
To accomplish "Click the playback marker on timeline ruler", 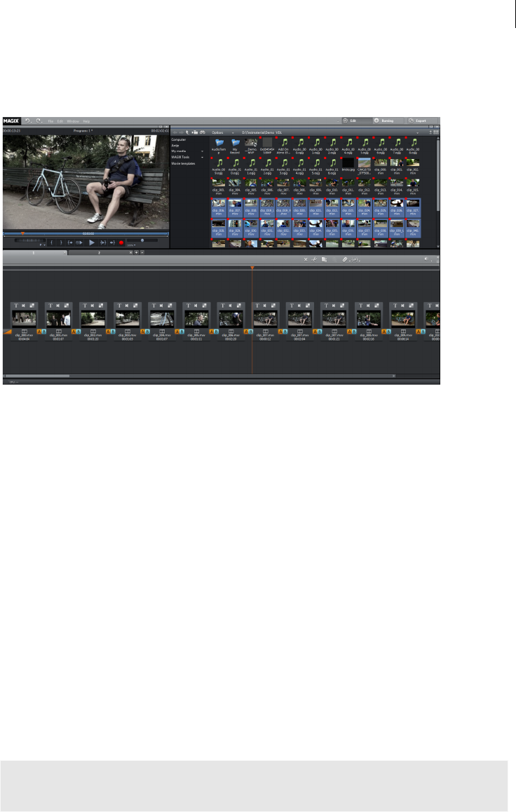I will click(x=252, y=267).
